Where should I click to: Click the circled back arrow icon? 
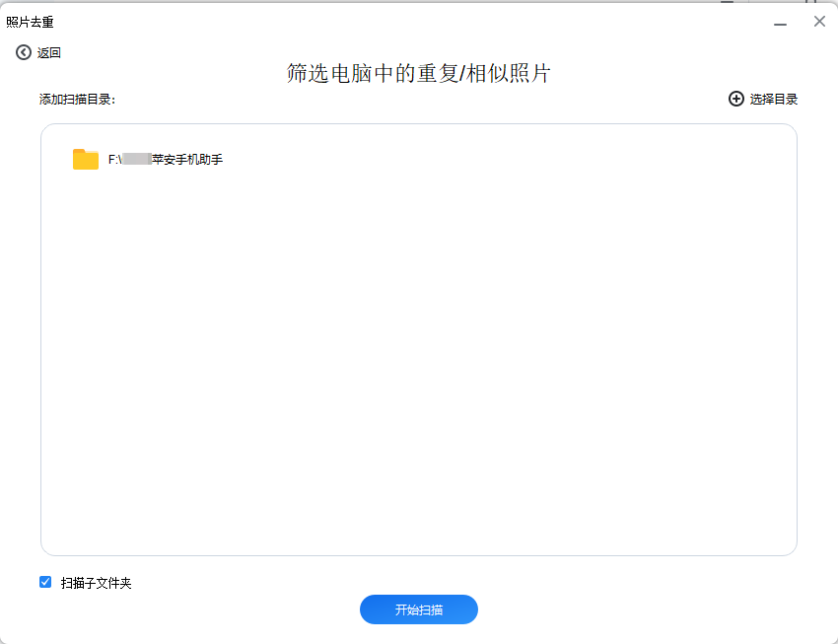coord(24,52)
